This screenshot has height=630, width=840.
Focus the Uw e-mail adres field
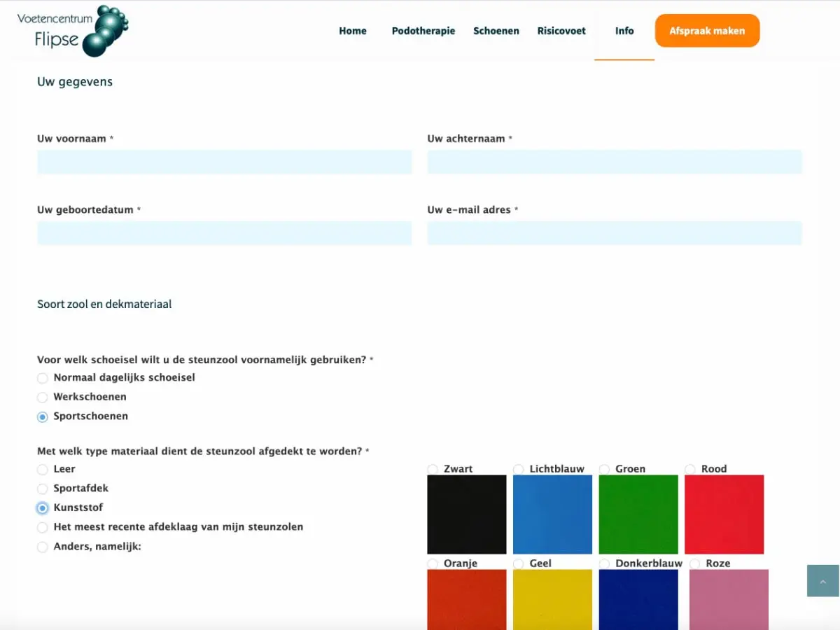tap(614, 233)
